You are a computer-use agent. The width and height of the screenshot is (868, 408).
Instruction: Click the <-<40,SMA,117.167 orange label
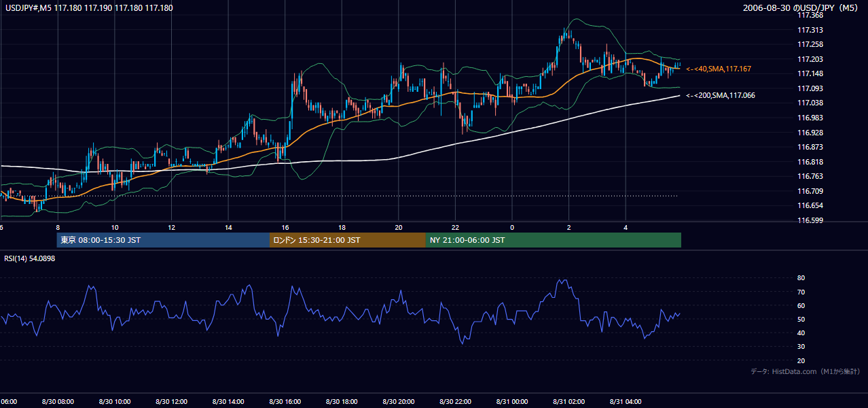(x=719, y=69)
